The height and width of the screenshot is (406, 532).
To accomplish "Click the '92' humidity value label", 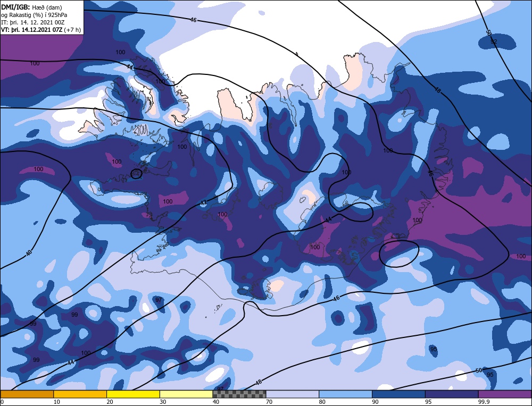I will pos(494,41).
